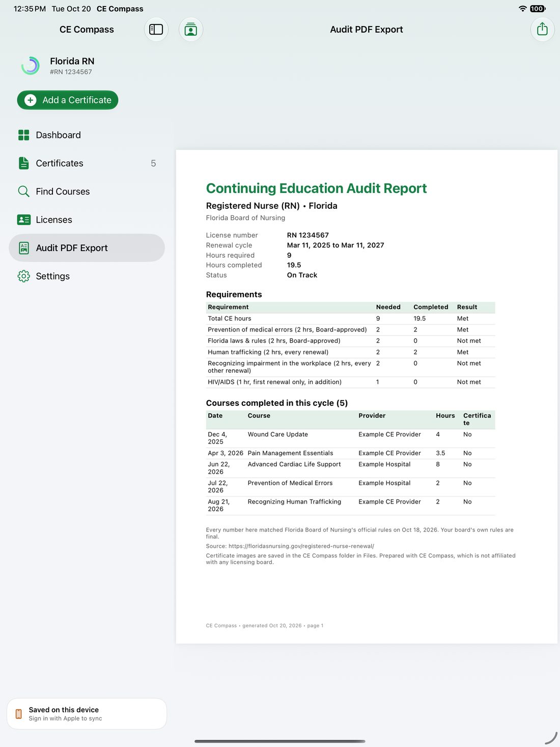Open the license profile icon in the toolbar

tap(191, 30)
